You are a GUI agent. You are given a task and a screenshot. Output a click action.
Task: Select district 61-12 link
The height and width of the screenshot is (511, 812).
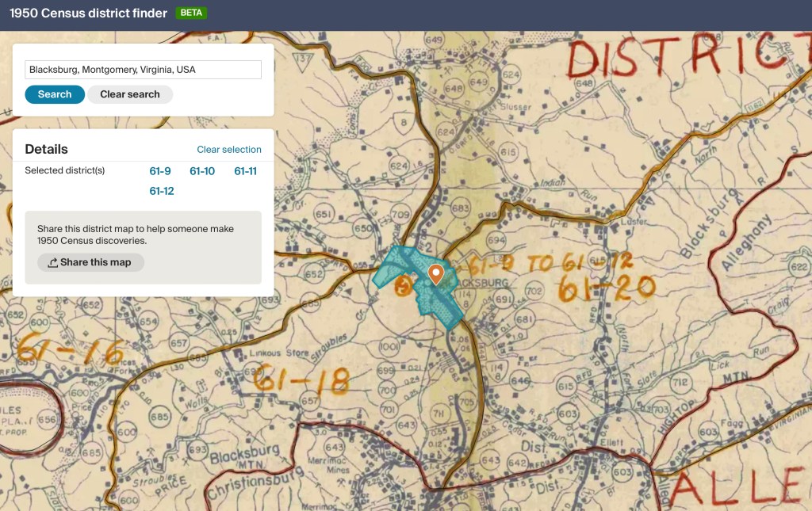click(162, 191)
